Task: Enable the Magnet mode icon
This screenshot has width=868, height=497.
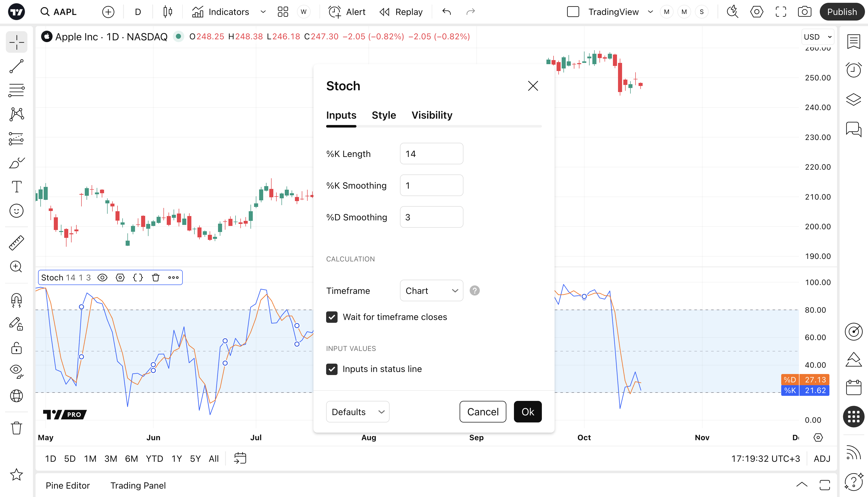Action: (16, 300)
